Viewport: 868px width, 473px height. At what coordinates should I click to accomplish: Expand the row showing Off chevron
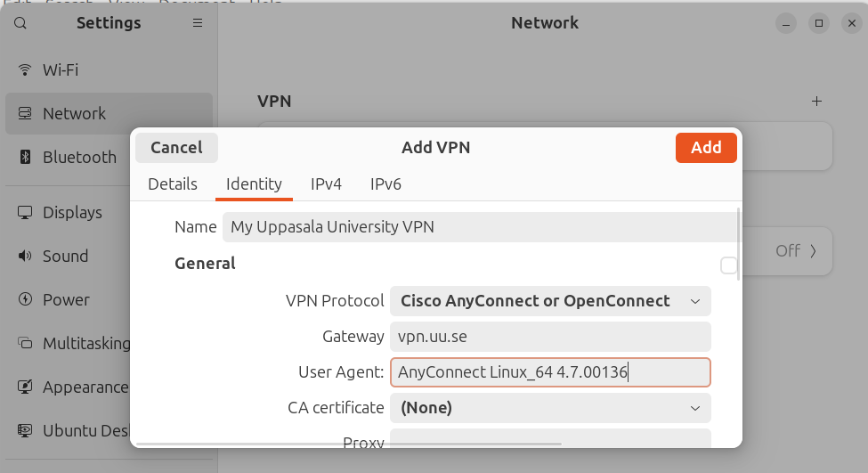[x=813, y=251]
